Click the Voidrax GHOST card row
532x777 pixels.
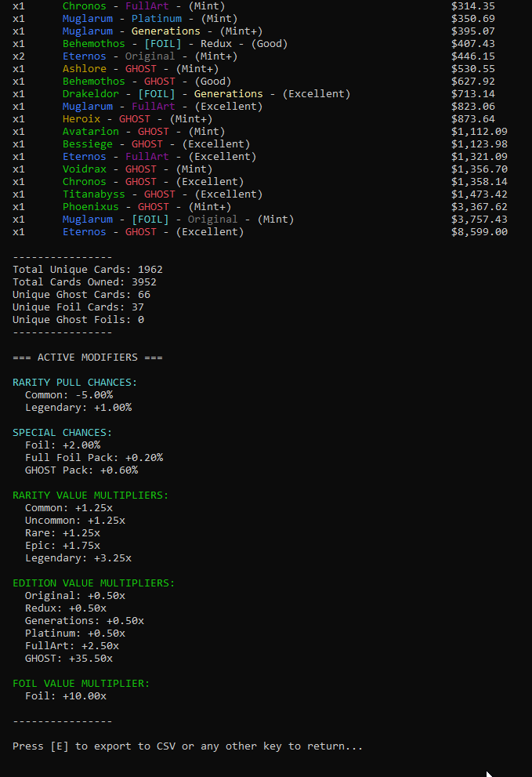[x=137, y=169]
